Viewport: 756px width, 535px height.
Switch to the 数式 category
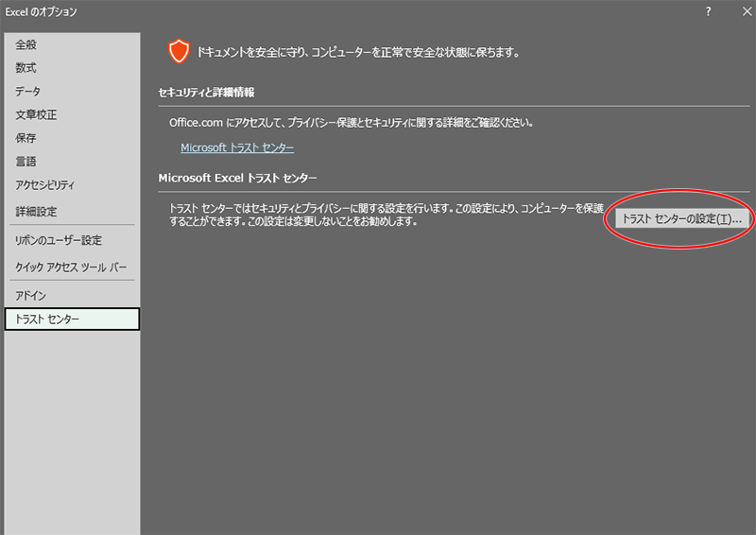26,68
